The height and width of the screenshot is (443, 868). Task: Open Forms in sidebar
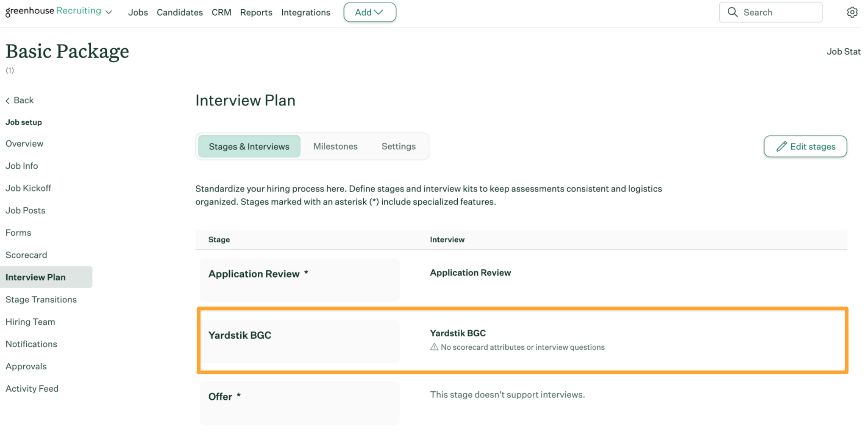[x=18, y=233]
